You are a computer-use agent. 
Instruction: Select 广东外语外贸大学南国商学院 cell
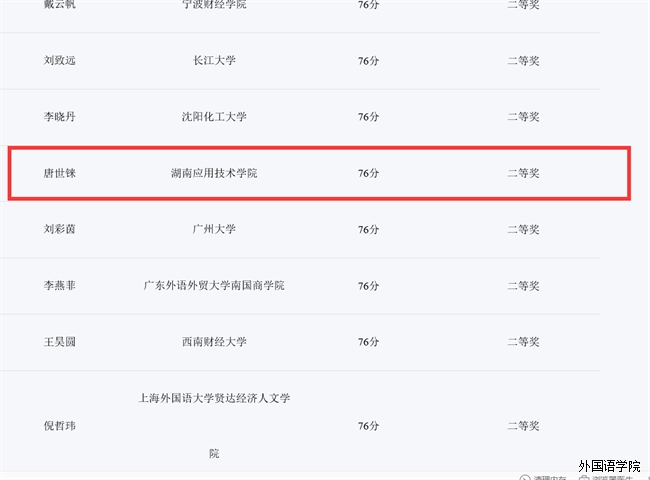[214, 285]
